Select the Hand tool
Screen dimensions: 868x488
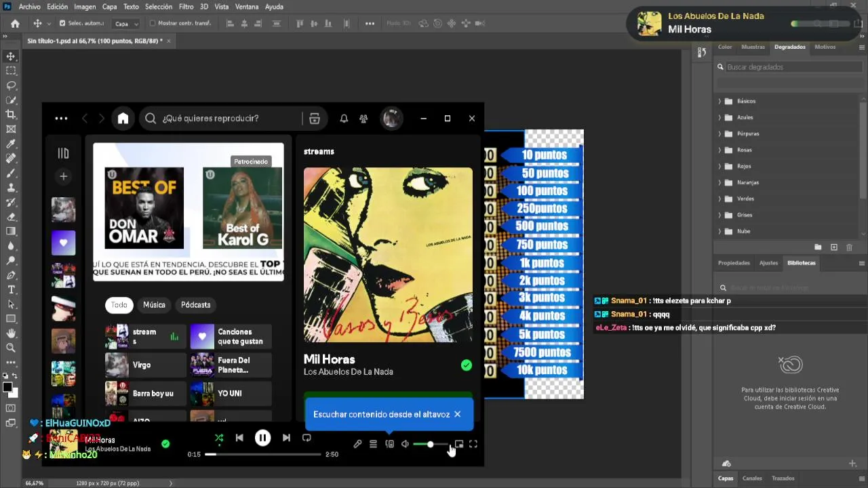(11, 333)
